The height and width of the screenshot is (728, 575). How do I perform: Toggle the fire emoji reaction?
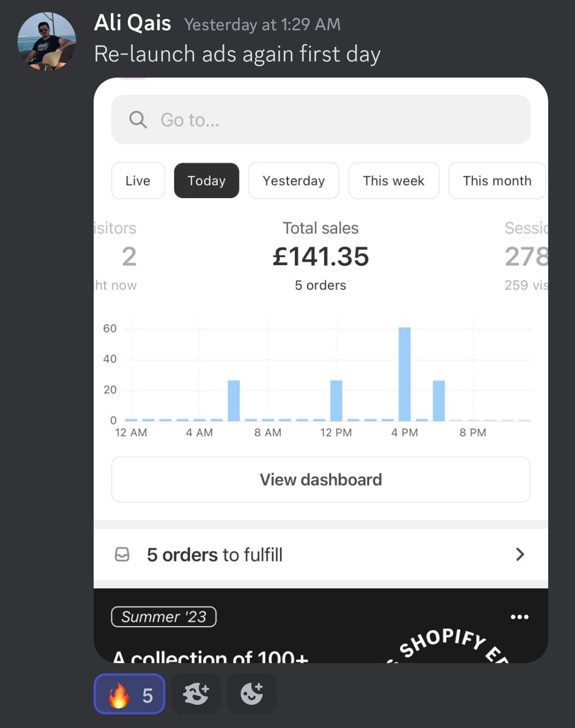coord(129,694)
